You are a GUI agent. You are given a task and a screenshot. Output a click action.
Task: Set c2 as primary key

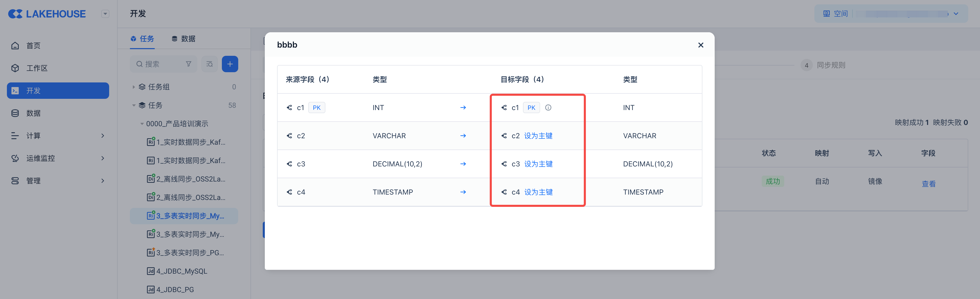(538, 136)
